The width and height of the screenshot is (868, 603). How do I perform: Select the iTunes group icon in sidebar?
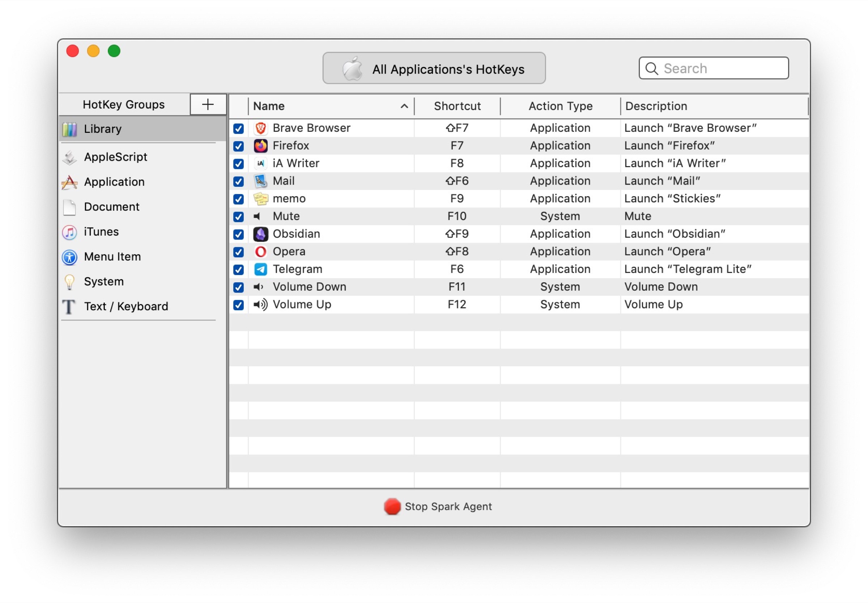(x=69, y=232)
